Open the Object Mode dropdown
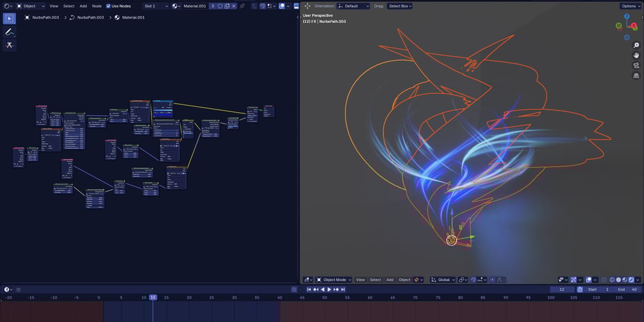Image resolution: width=644 pixels, height=322 pixels. point(333,280)
